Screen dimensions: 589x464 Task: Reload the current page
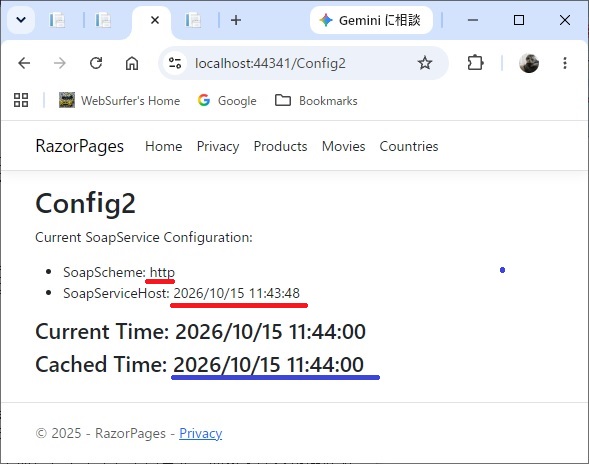(x=96, y=63)
